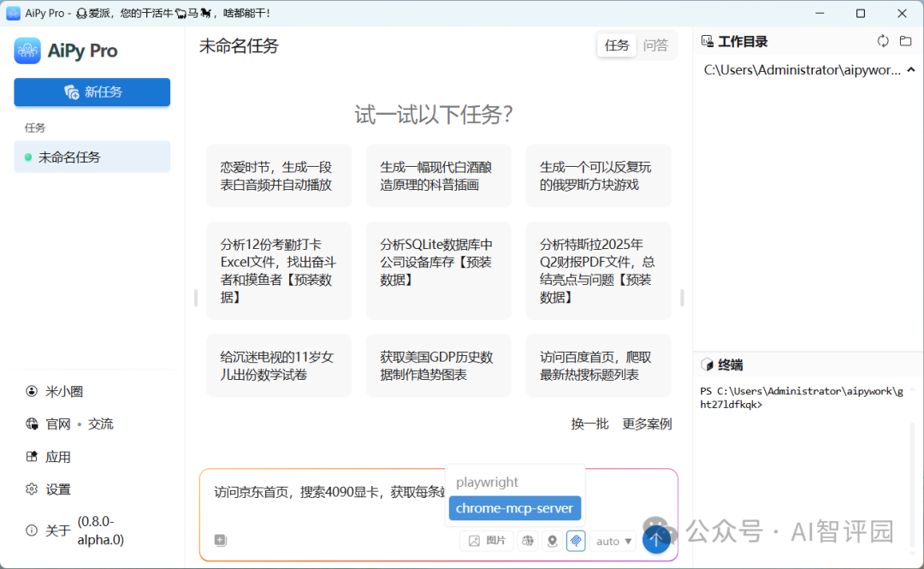The width and height of the screenshot is (924, 569).
Task: Open 更多案例 for more examples
Action: pos(647,424)
